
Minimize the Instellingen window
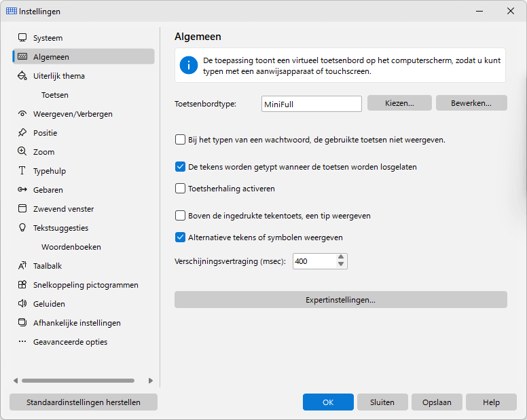coord(479,11)
